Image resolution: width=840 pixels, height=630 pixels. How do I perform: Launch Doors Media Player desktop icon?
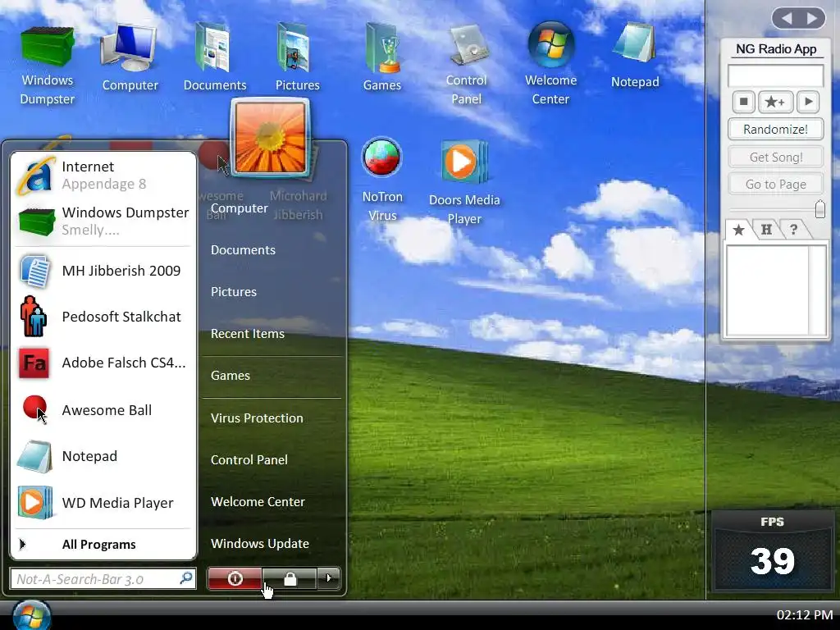click(x=464, y=182)
